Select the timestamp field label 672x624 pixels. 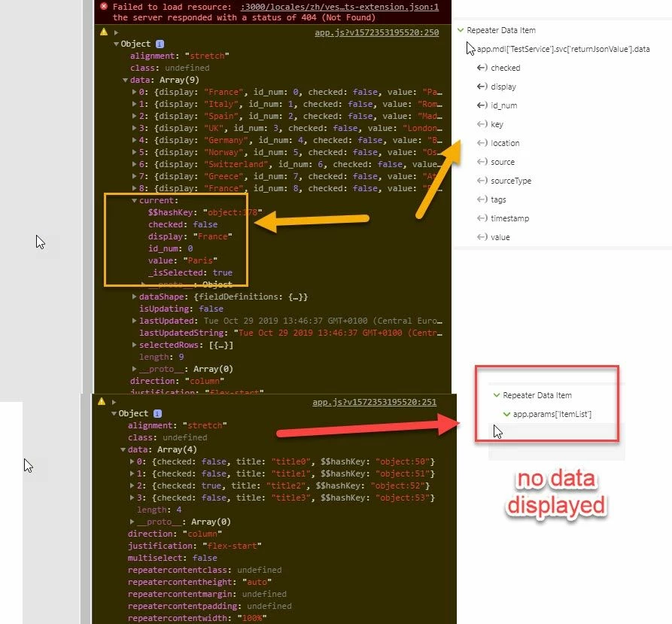pos(510,218)
